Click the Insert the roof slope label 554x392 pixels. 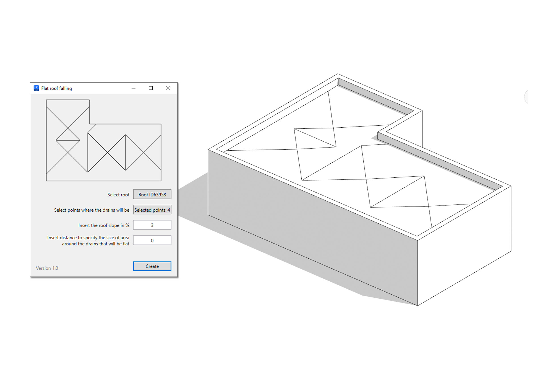pyautogui.click(x=103, y=225)
